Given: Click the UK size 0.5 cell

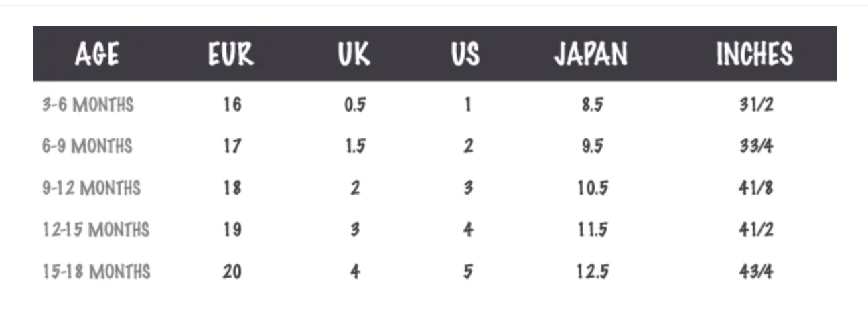Looking at the screenshot, I should tap(355, 105).
